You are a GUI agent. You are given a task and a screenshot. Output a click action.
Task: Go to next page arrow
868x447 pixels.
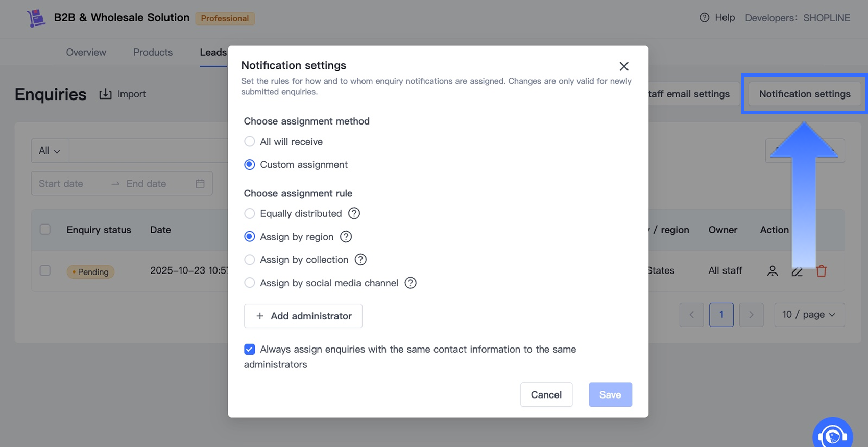[x=751, y=315]
